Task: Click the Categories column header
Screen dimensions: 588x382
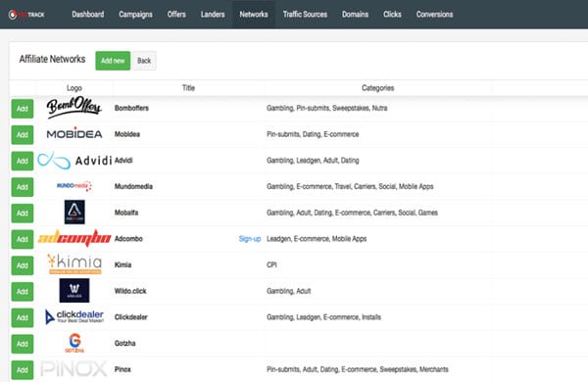Action: click(x=377, y=88)
